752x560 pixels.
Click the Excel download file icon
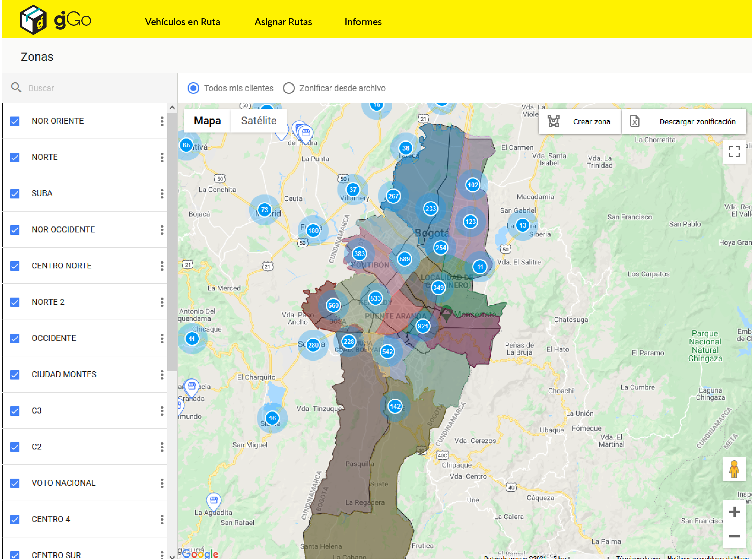tap(634, 121)
